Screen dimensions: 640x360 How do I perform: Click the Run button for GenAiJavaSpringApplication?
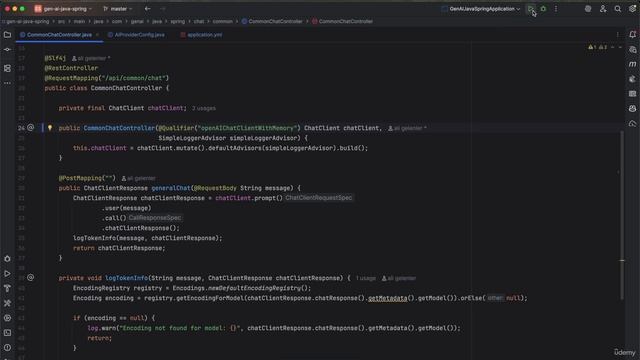point(531,9)
